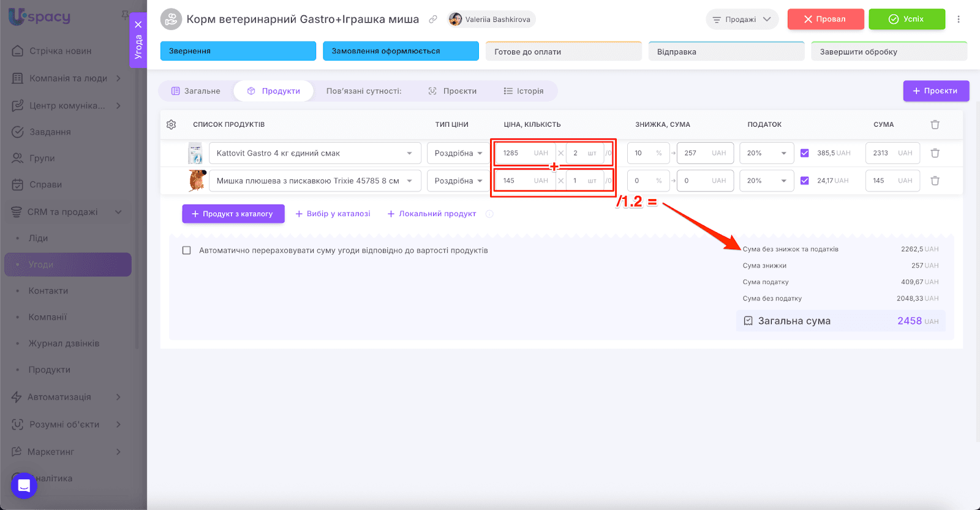Mark deal as Провал
The height and width of the screenshot is (510, 980).
point(825,19)
